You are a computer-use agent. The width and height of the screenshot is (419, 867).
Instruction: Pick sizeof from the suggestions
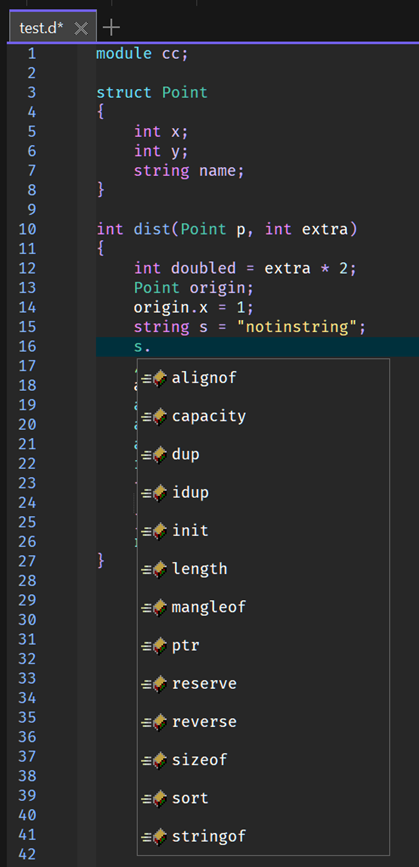pyautogui.click(x=263, y=760)
